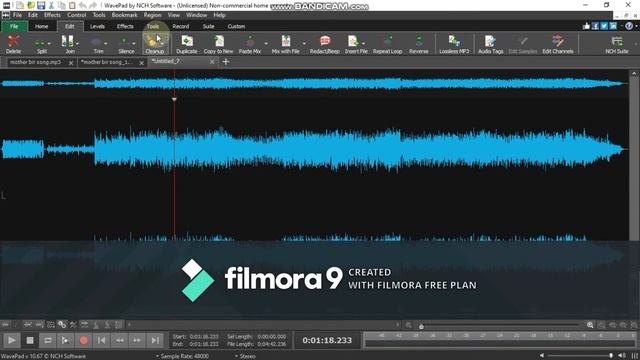Screen dimensions: 640x360
Task: Click the zoom in magnifier icon
Action: pyautogui.click(x=590, y=325)
